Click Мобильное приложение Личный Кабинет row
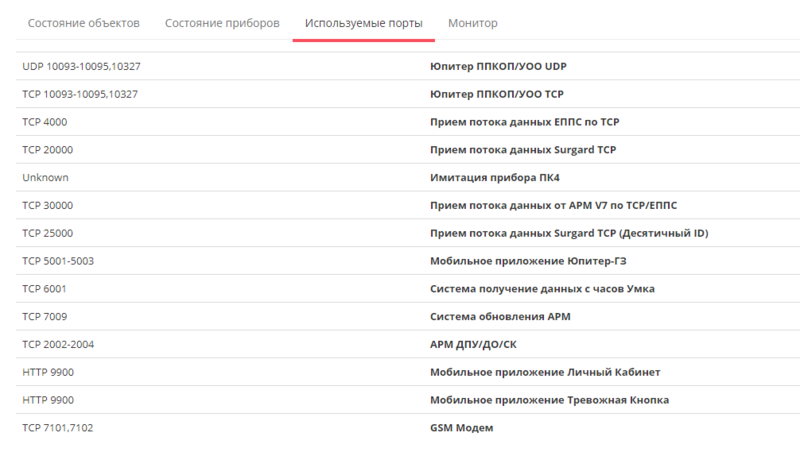This screenshot has width=800, height=452. pos(408,372)
